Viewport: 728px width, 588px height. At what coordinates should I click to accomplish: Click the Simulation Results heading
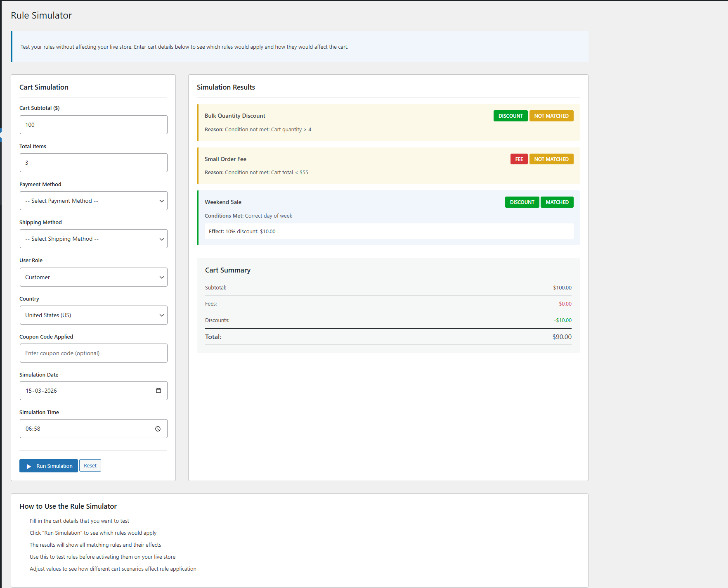point(226,87)
